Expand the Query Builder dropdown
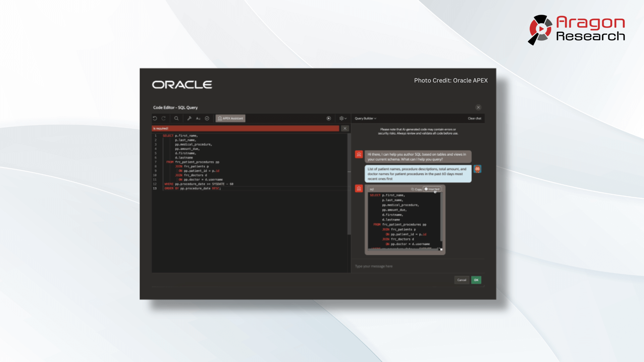The height and width of the screenshot is (362, 644). (x=366, y=118)
